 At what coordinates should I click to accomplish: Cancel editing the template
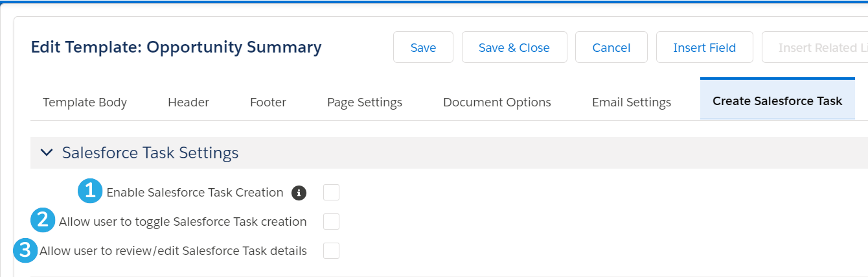pyautogui.click(x=611, y=47)
